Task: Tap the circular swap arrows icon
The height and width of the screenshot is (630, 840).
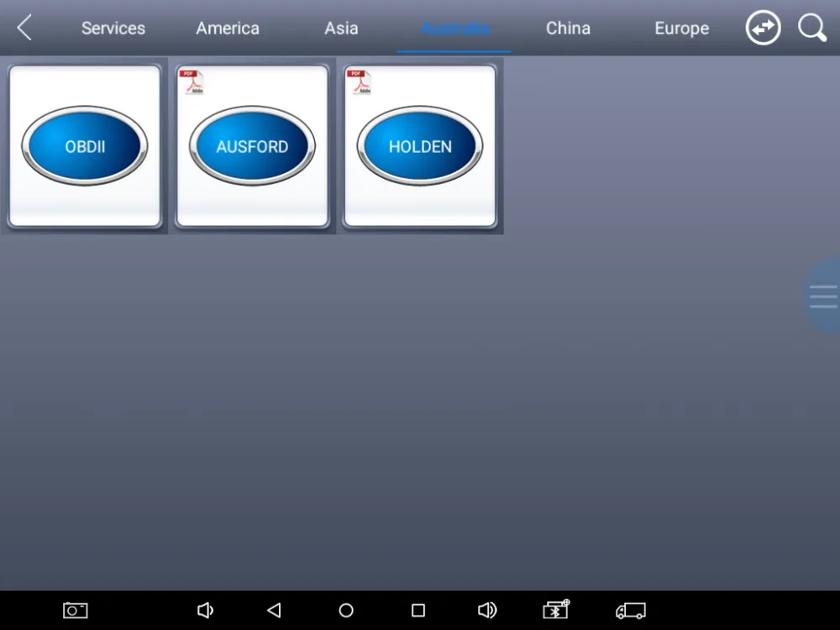Action: (x=763, y=28)
